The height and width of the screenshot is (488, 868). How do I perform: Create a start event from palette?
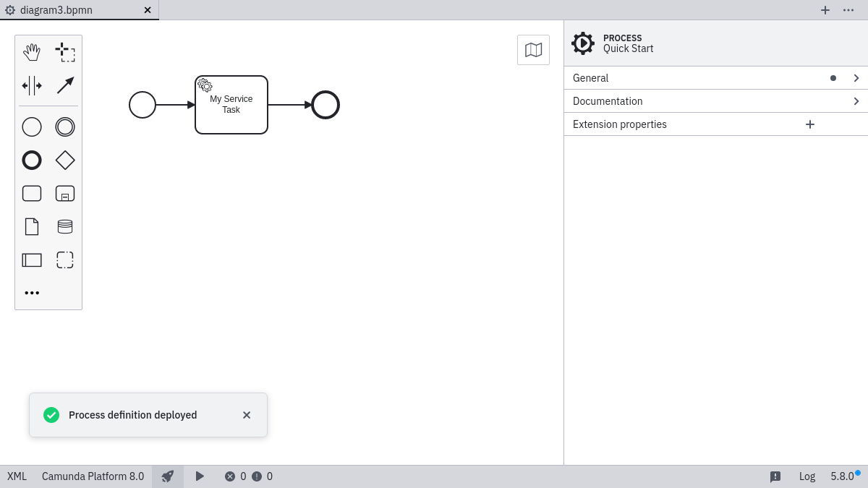point(32,127)
